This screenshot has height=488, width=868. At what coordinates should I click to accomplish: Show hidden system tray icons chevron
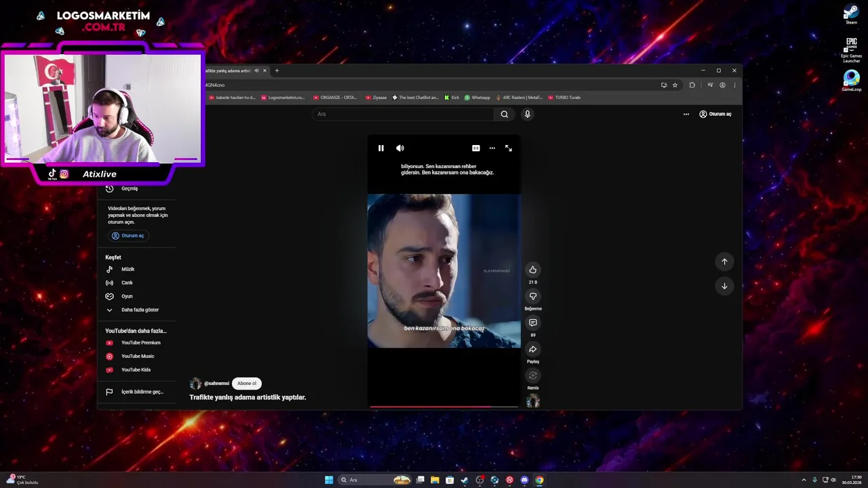pyautogui.click(x=804, y=480)
